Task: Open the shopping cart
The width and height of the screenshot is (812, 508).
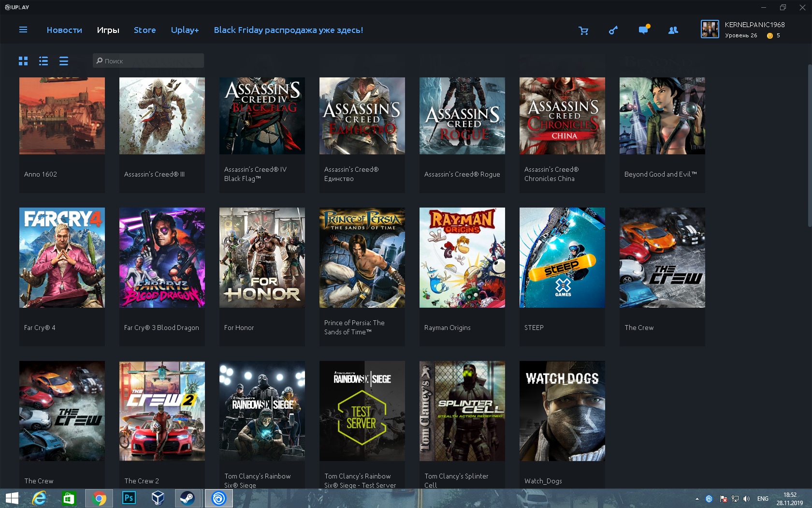Action: [583, 30]
